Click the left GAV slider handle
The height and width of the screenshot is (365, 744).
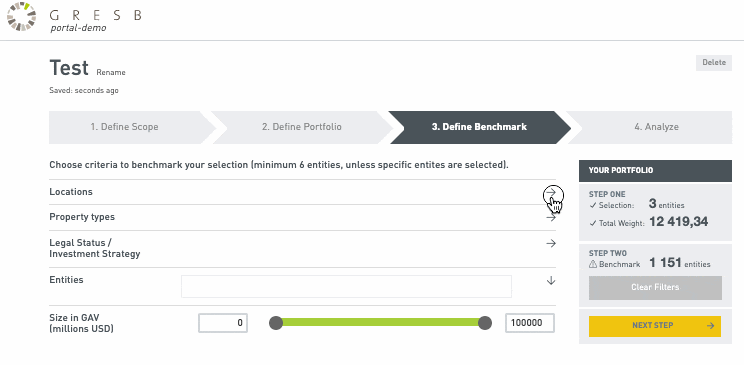click(x=276, y=323)
